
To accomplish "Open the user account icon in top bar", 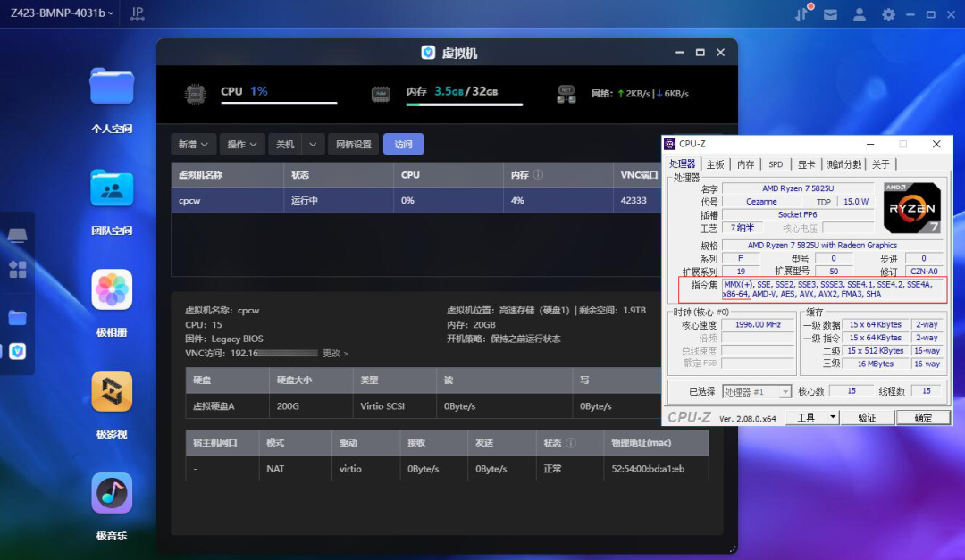I will point(860,14).
